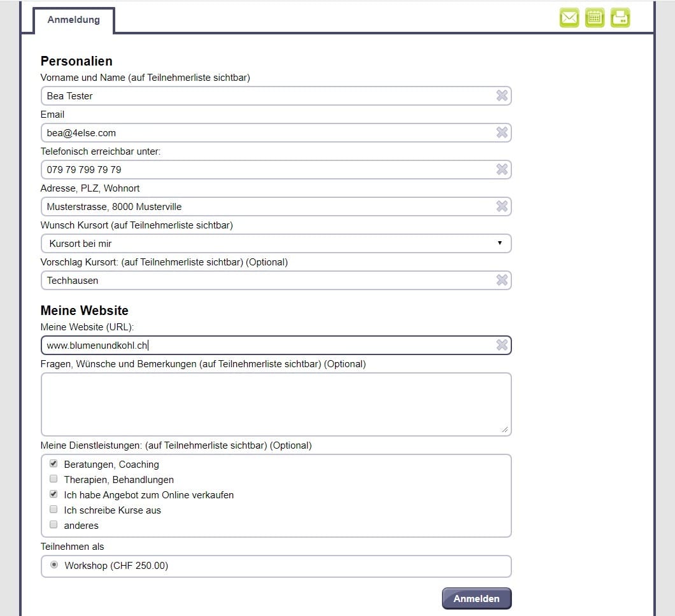The height and width of the screenshot is (616, 675).
Task: Enable the Ich schreibe Kurse aus checkbox
Action: point(53,510)
